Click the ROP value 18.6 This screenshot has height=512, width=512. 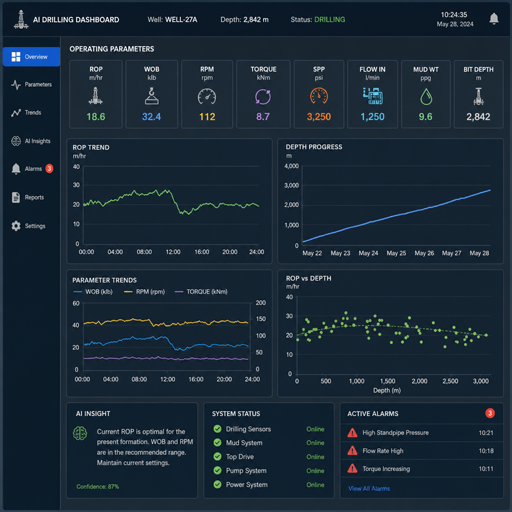[x=96, y=117]
